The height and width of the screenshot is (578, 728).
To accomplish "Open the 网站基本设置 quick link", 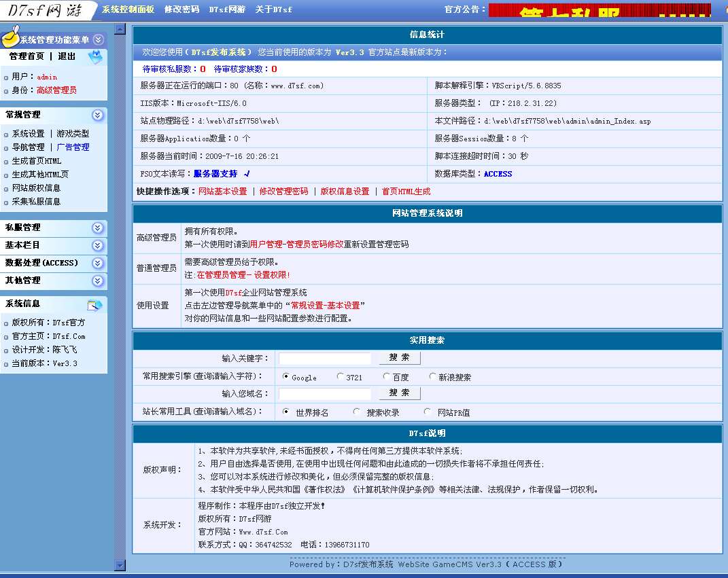I will coord(222,192).
